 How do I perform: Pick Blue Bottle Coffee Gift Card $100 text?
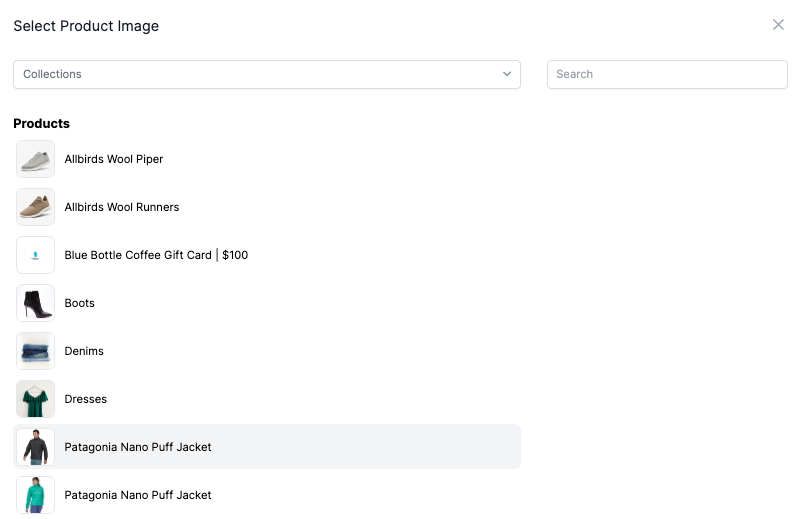(156, 255)
